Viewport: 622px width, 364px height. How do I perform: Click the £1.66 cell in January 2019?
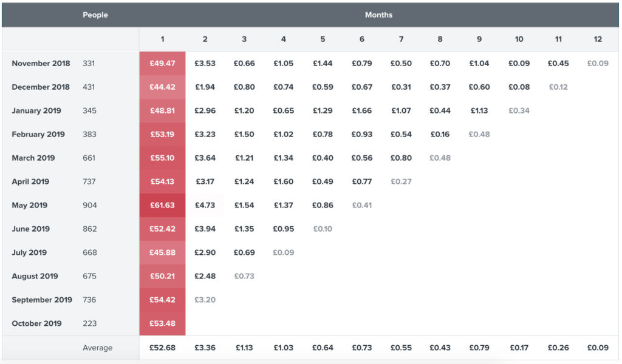click(362, 110)
